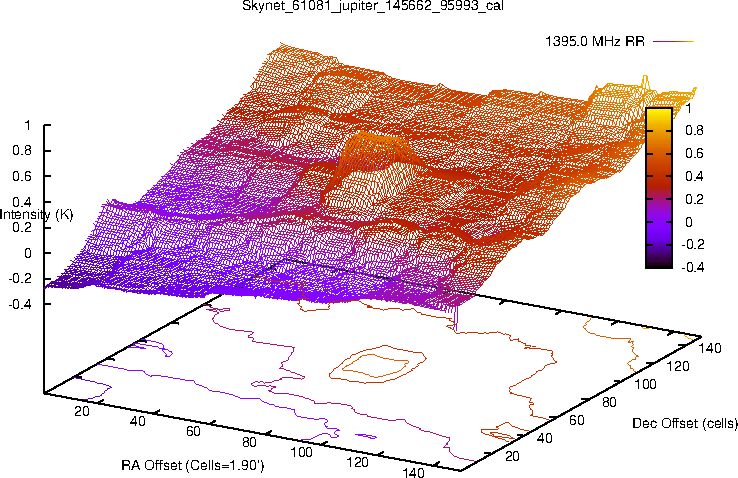The height and width of the screenshot is (478, 738).
Task: Click the legend label 1395.0 MHz RR
Action: pos(594,41)
